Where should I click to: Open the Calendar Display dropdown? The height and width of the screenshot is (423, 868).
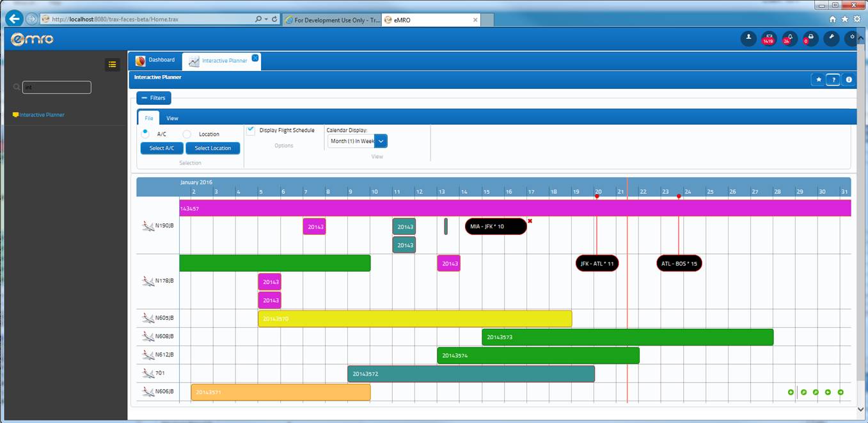pyautogui.click(x=381, y=141)
